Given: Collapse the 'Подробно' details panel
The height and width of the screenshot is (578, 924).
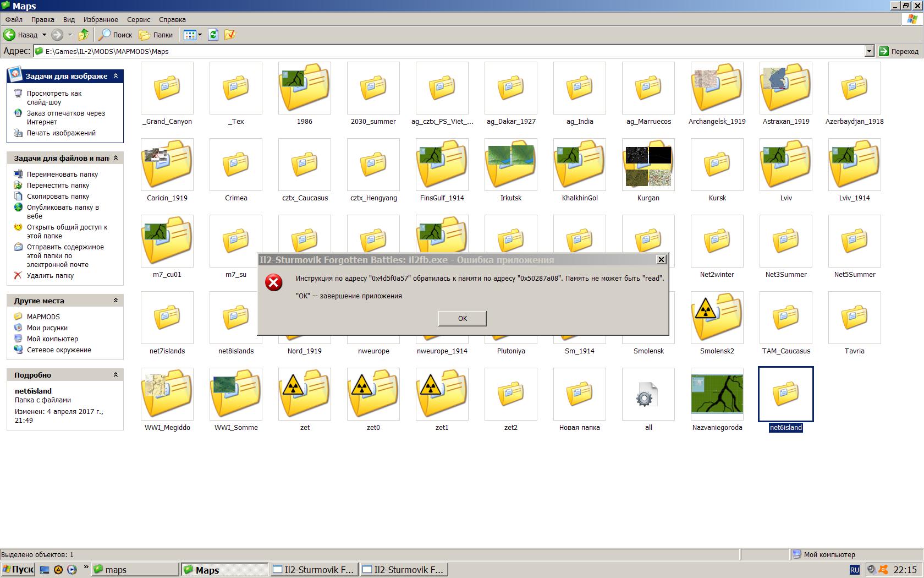Looking at the screenshot, I should [116, 375].
